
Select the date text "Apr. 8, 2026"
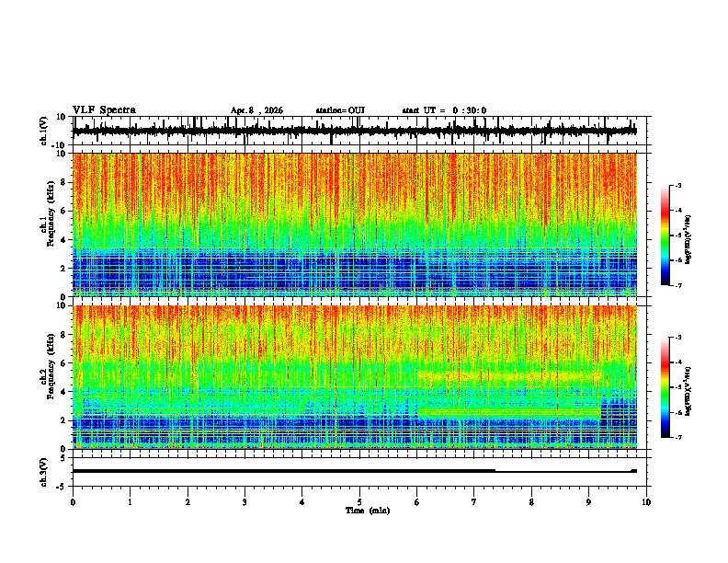[256, 110]
